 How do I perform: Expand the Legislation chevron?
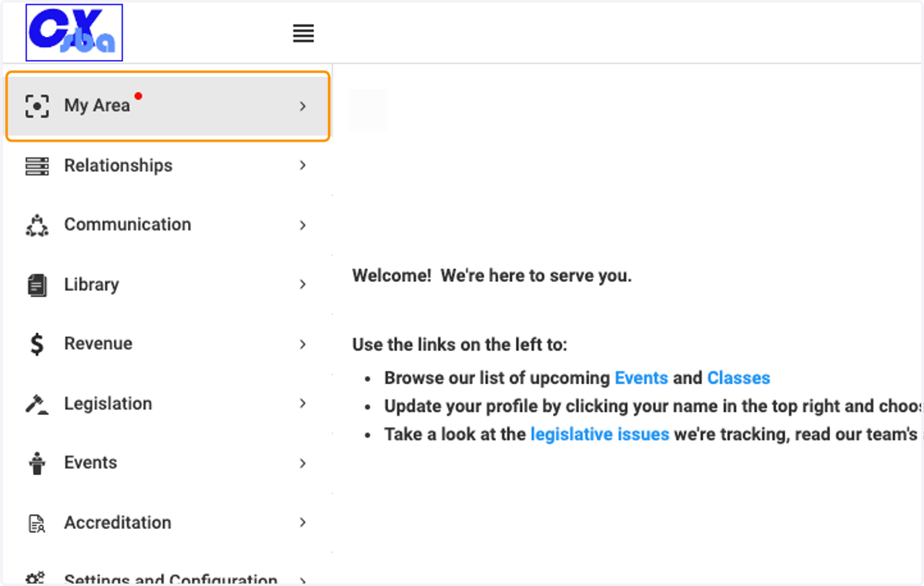(x=303, y=404)
